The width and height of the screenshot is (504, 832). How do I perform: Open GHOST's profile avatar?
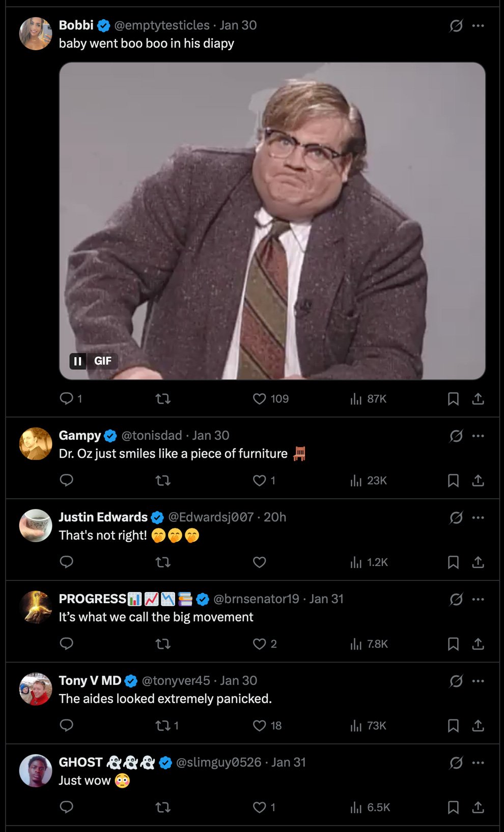pos(36,770)
